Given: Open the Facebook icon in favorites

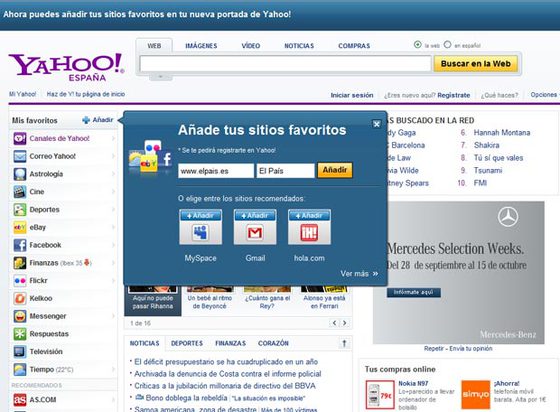Looking at the screenshot, I should [x=20, y=245].
